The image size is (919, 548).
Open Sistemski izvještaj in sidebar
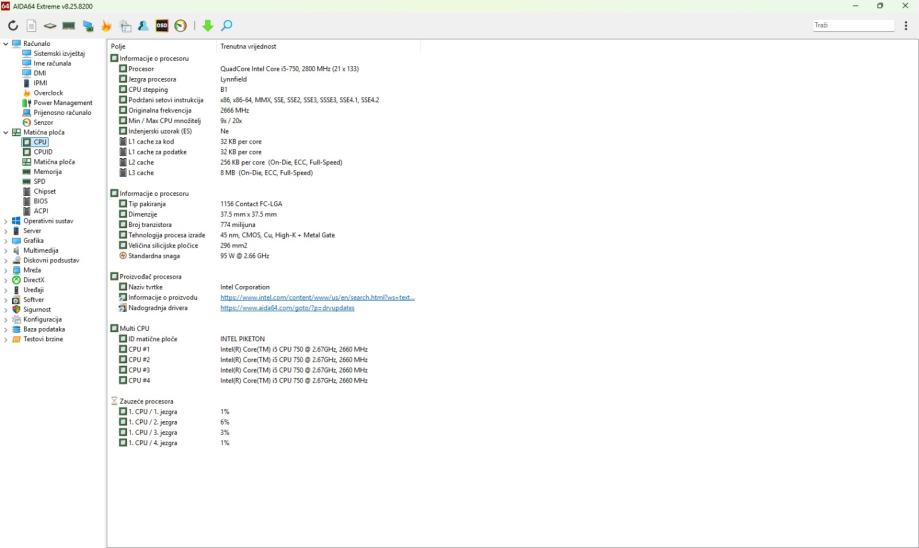[53, 53]
